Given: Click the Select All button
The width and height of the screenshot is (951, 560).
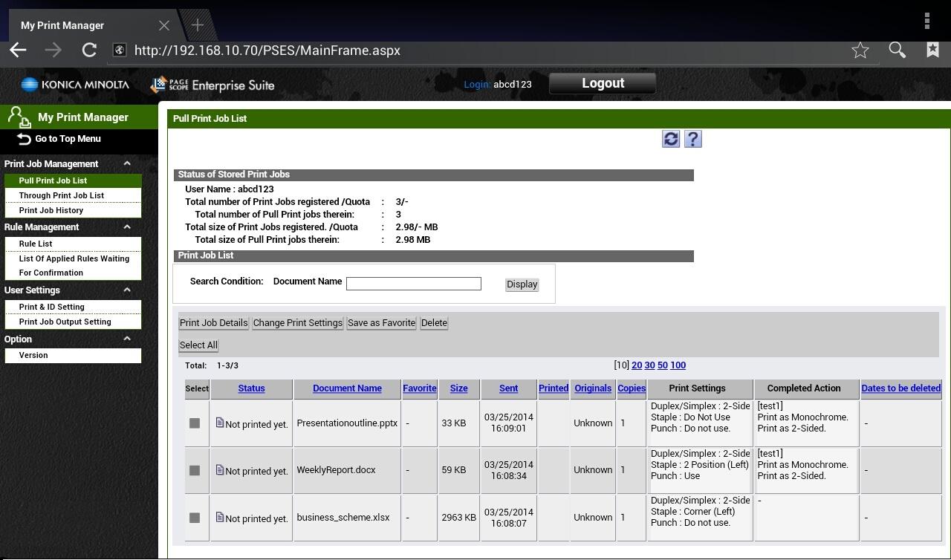Looking at the screenshot, I should [x=198, y=345].
